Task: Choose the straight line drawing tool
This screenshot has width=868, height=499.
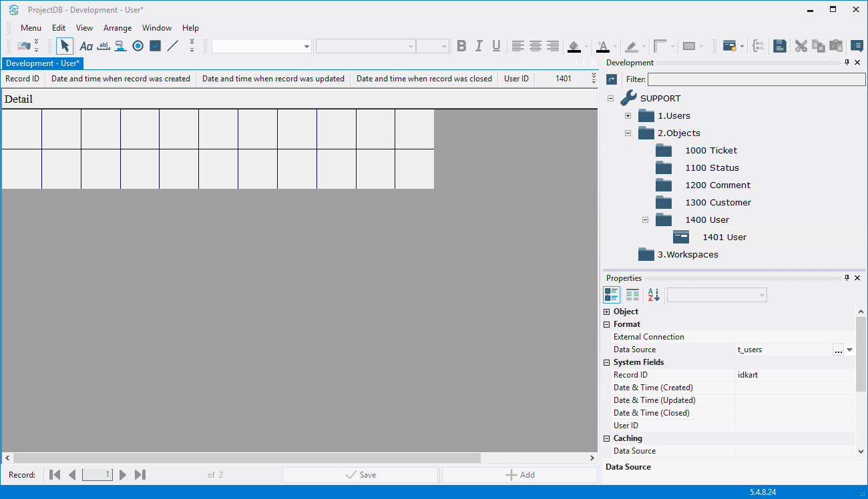Action: click(x=173, y=46)
